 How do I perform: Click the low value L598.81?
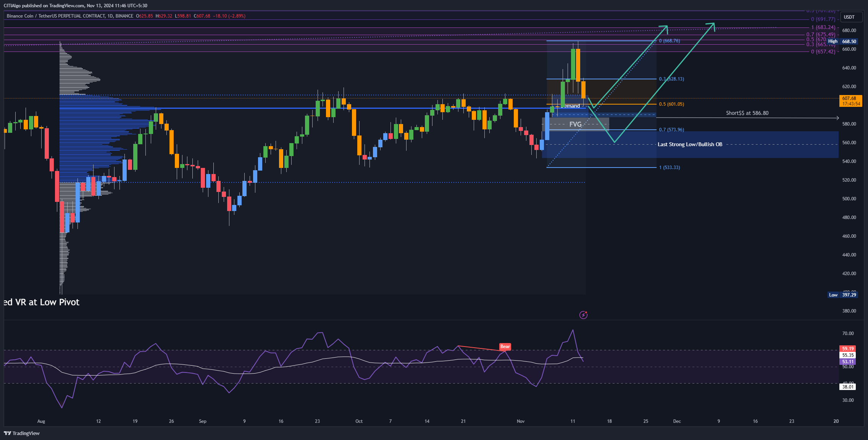183,16
